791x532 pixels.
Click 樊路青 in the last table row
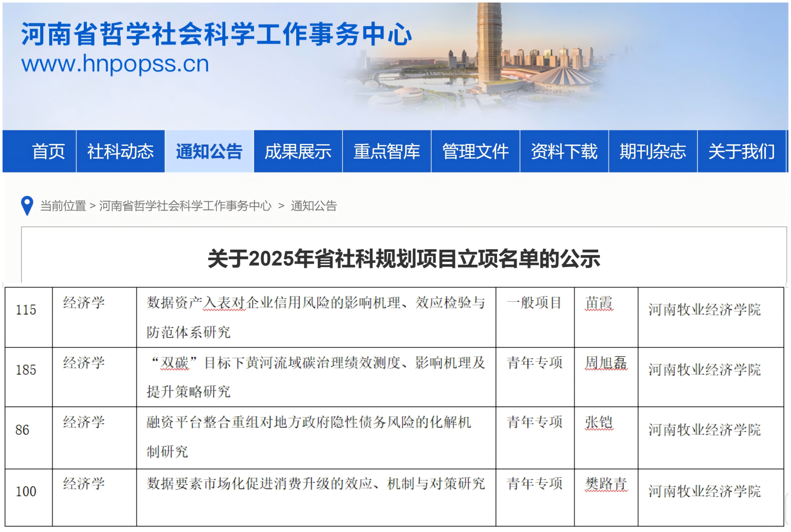point(606,484)
